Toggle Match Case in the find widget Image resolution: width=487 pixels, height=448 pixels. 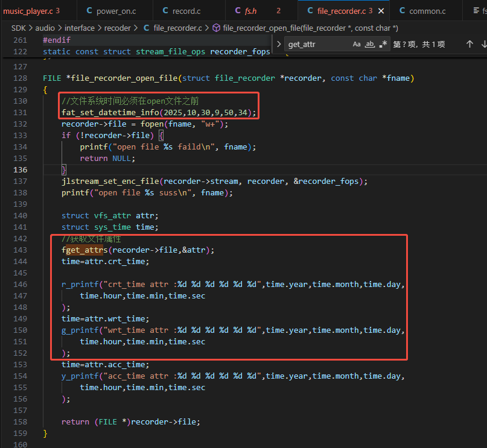pos(357,44)
